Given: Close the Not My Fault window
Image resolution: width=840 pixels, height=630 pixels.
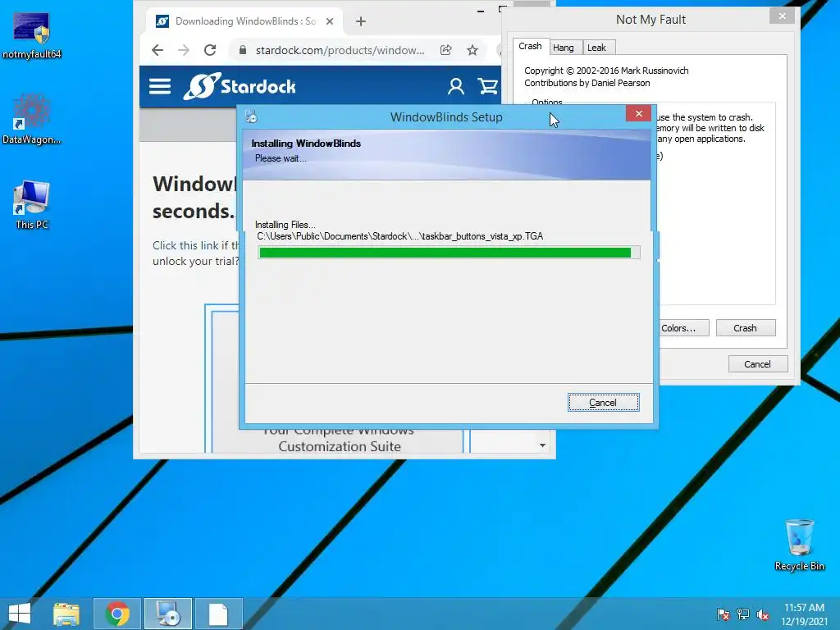Looking at the screenshot, I should 782,16.
